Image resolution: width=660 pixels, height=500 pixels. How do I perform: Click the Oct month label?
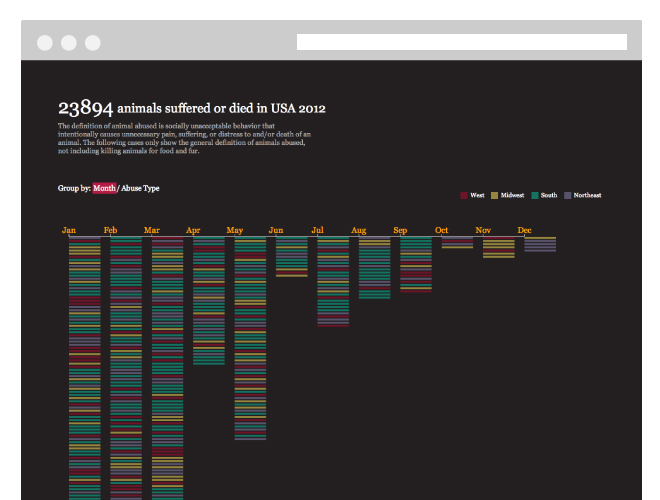(442, 230)
